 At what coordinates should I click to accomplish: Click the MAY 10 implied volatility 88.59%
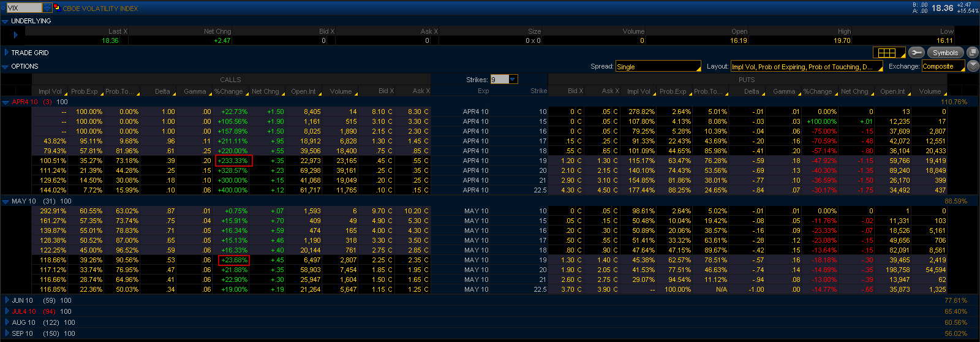click(x=956, y=201)
